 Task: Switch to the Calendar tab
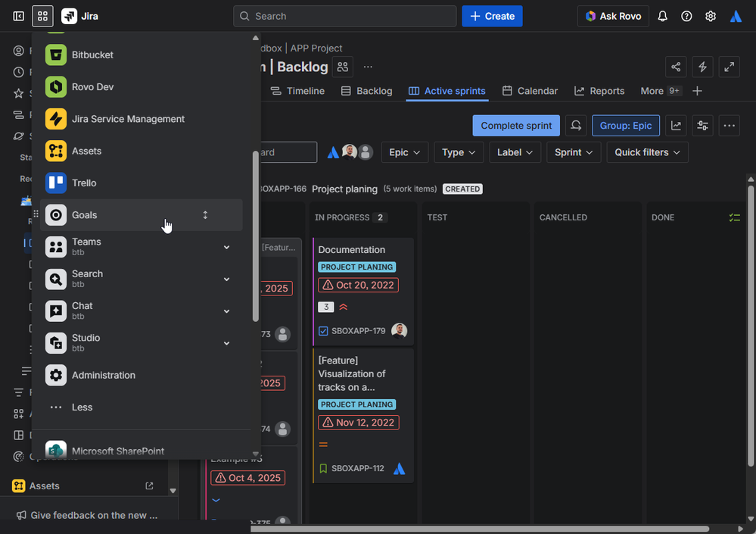click(530, 91)
